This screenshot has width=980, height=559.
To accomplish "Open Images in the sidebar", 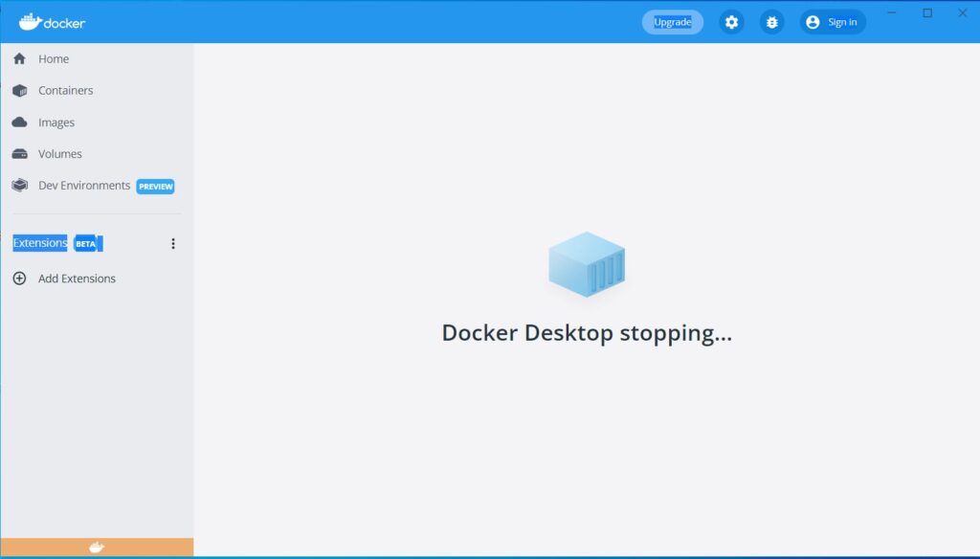I will [56, 123].
